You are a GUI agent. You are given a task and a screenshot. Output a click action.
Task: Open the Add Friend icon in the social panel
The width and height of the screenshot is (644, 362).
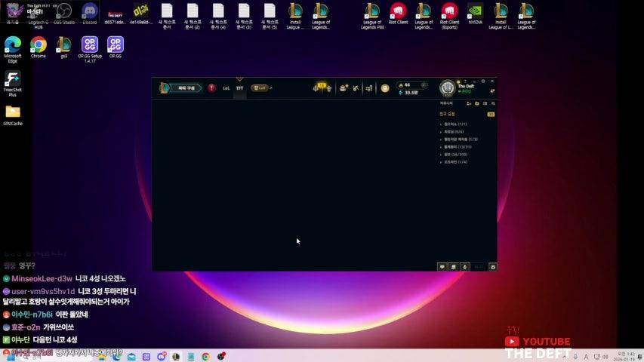click(469, 103)
